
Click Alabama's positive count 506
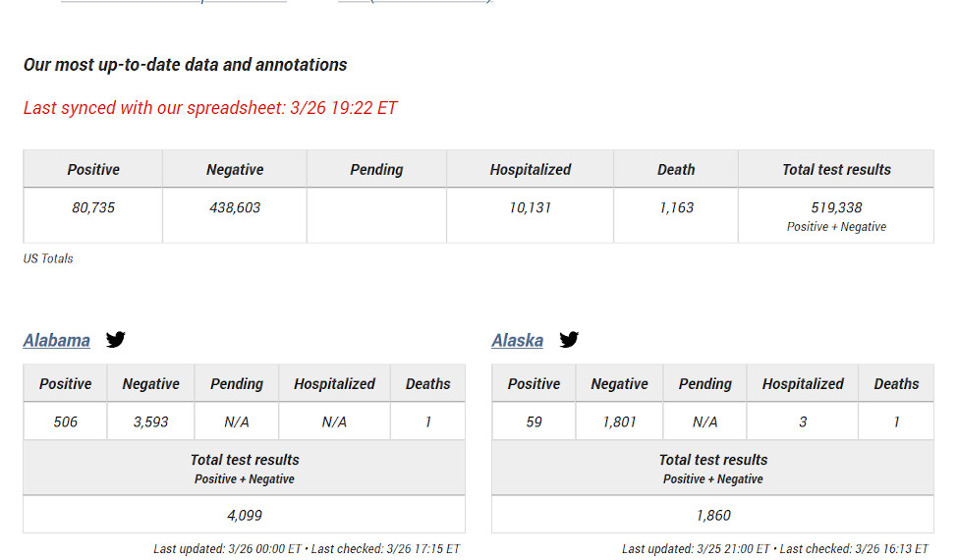(65, 421)
